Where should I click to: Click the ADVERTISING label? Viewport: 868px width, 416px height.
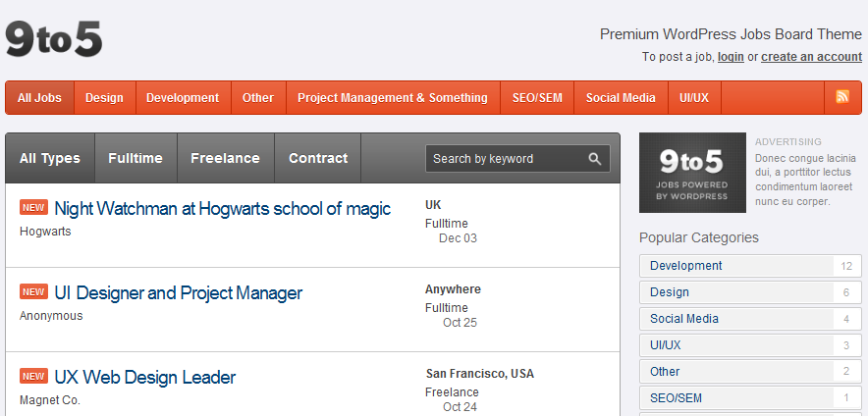(788, 141)
